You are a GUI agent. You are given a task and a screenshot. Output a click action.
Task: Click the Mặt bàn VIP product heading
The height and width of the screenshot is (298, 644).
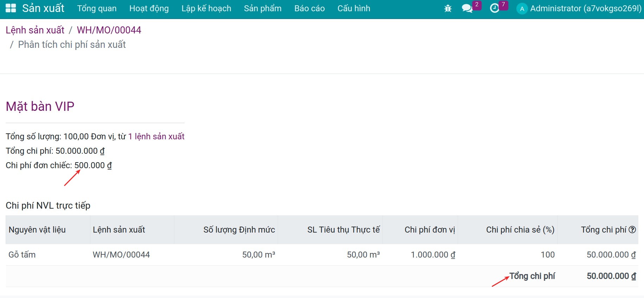(40, 106)
